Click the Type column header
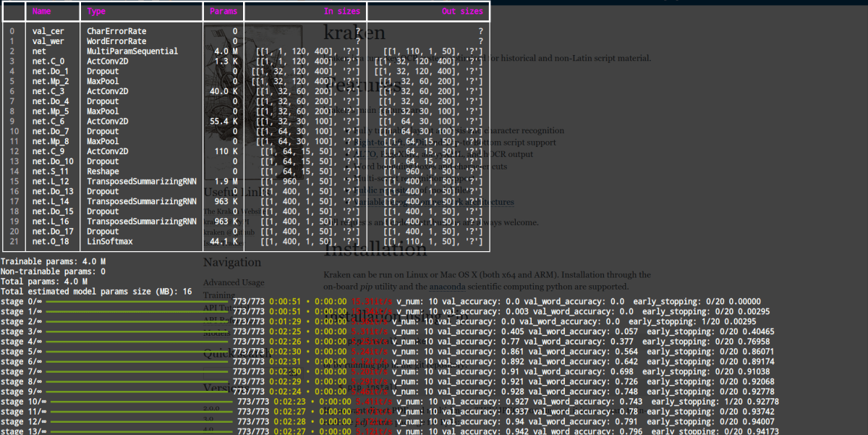The width and height of the screenshot is (868, 435). point(96,12)
